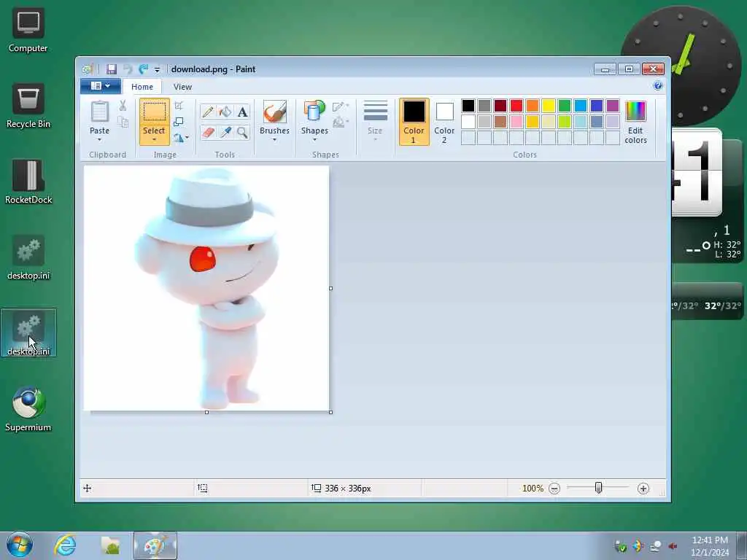Expand the Shapes dropdown arrow

(x=314, y=140)
